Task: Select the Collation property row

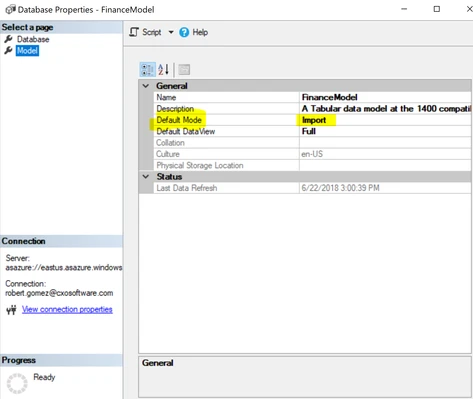Action: (x=312, y=143)
